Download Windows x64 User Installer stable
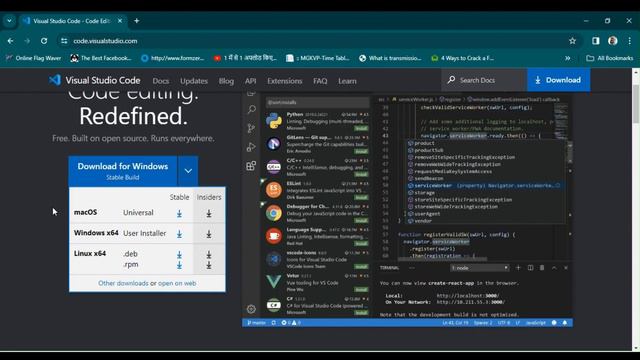 pos(179,234)
